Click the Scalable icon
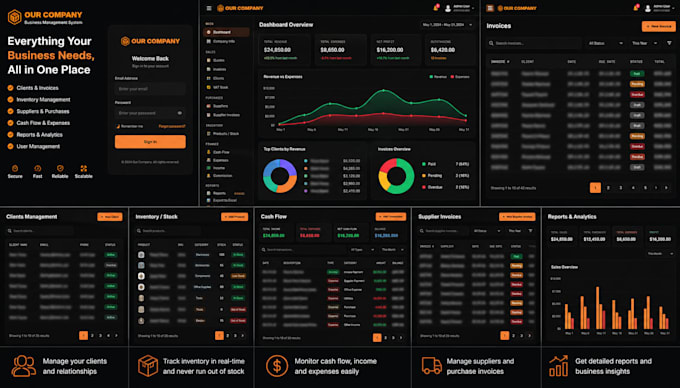The width and height of the screenshot is (680, 388). (83, 168)
